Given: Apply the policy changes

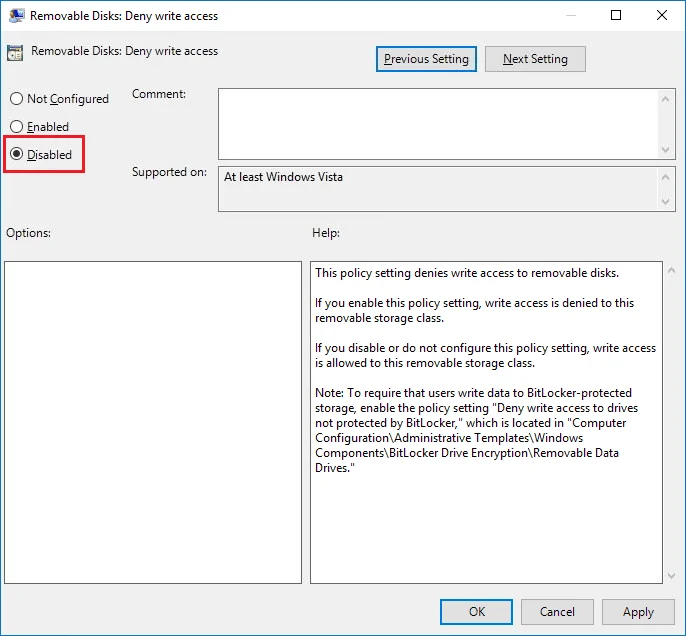Looking at the screenshot, I should (638, 612).
